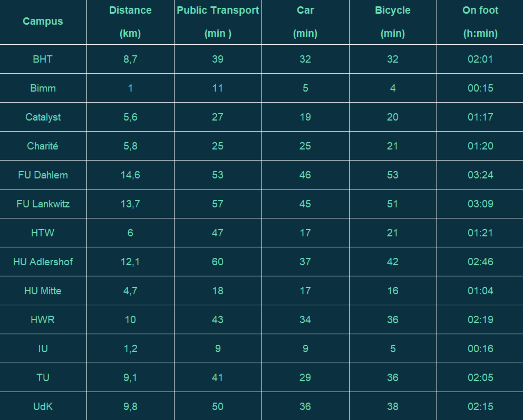Select UdK on foot time 02:15
This screenshot has height=420, width=523.
pyautogui.click(x=480, y=406)
